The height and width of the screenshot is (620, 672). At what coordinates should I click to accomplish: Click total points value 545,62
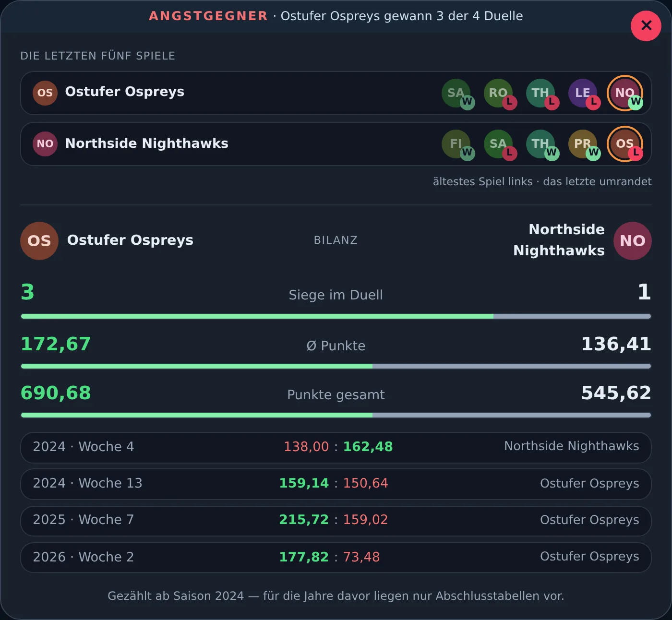pyautogui.click(x=616, y=393)
